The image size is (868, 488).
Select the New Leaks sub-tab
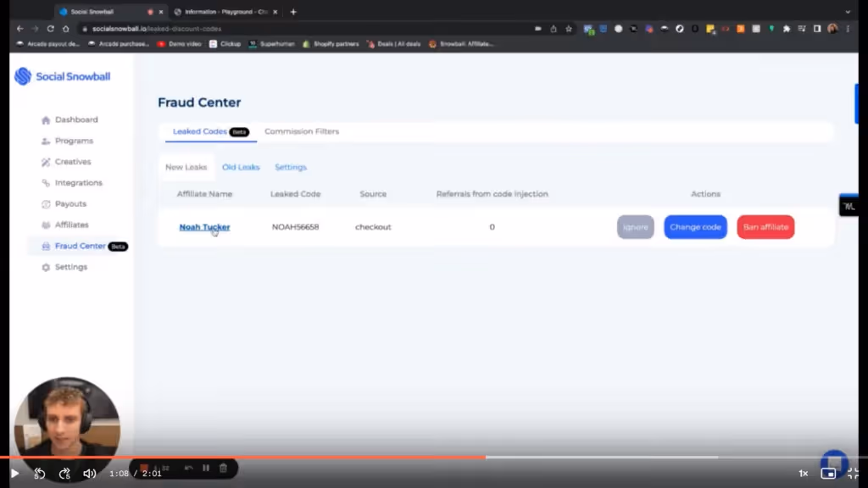tap(186, 167)
